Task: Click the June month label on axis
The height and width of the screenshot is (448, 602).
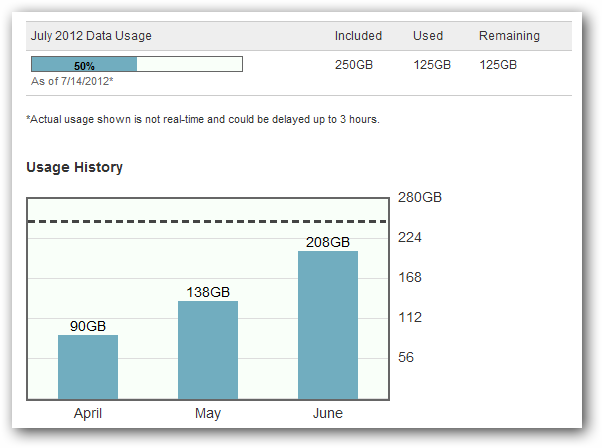Action: coord(328,413)
